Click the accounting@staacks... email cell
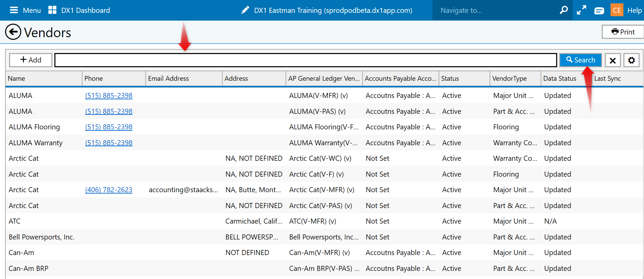The height and width of the screenshot is (279, 644). (x=183, y=190)
